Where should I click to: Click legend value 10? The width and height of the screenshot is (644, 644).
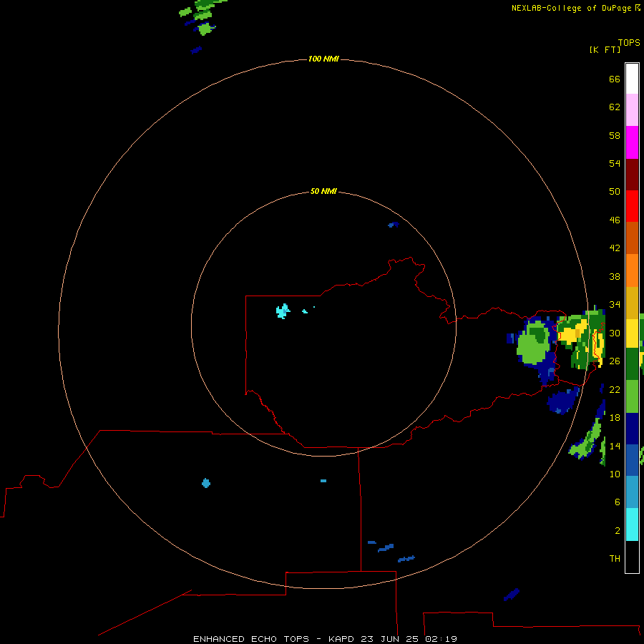click(615, 474)
